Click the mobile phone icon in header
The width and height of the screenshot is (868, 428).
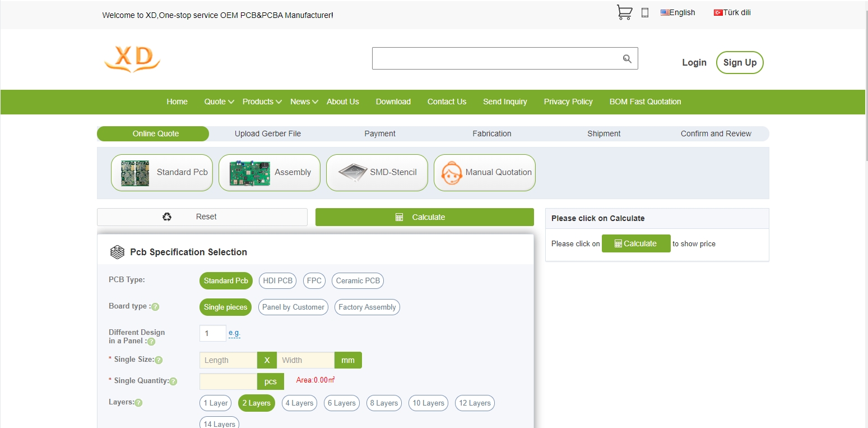[x=645, y=13]
